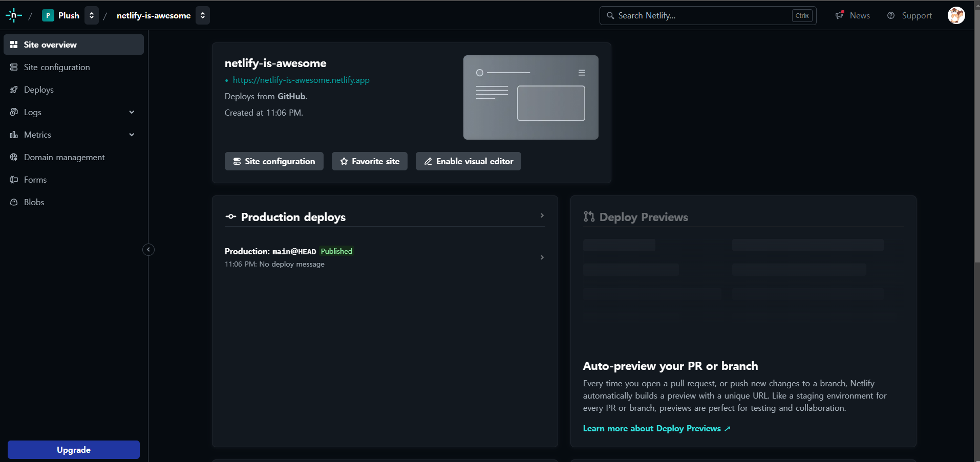Open Domain management in sidebar
Viewport: 980px width, 462px height.
click(74, 157)
